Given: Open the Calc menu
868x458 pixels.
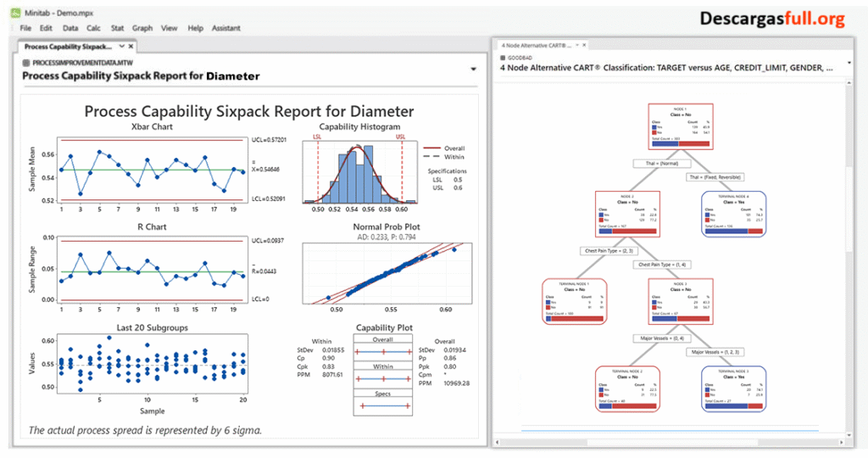Looking at the screenshot, I should [93, 28].
